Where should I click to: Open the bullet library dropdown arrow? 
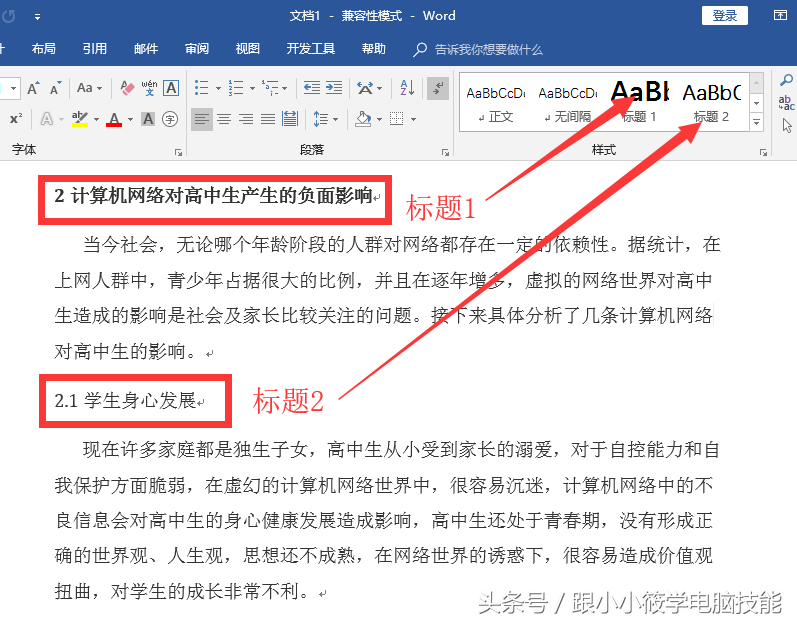point(218,88)
